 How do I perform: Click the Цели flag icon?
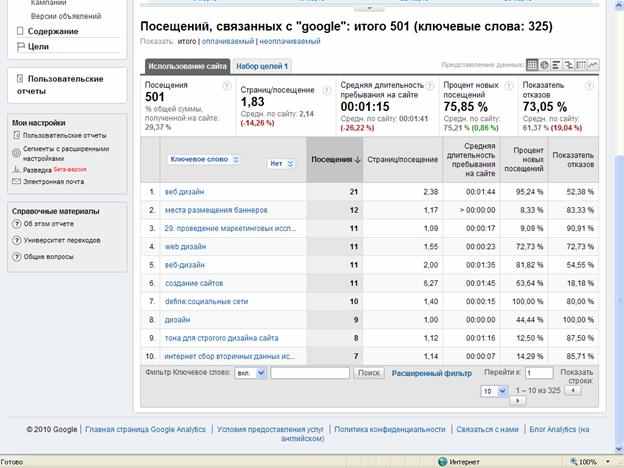pyautogui.click(x=20, y=47)
